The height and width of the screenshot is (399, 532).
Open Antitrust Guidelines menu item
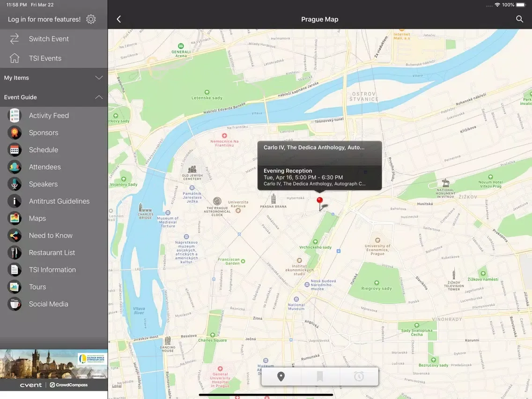(x=54, y=201)
